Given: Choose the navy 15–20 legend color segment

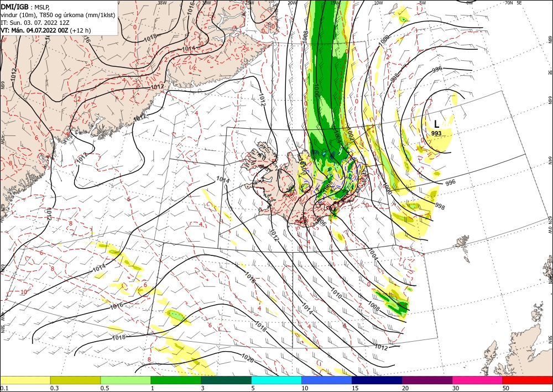Looking at the screenshot, I should point(377,380).
